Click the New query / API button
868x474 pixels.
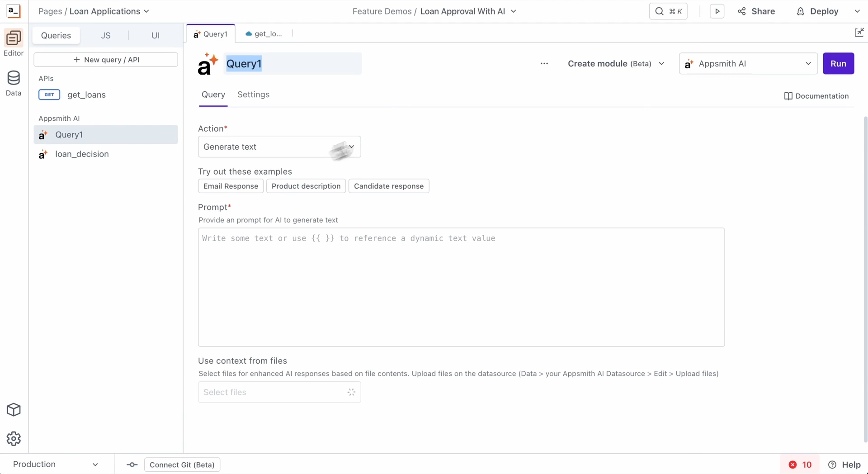click(106, 60)
